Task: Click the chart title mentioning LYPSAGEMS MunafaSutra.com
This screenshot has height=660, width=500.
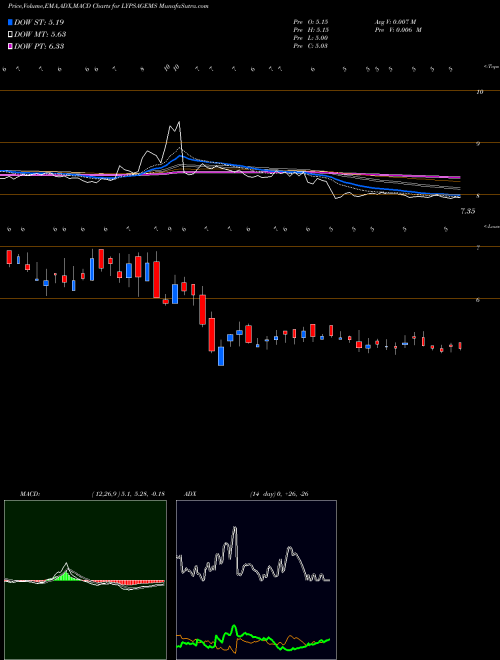Action: 108,6
